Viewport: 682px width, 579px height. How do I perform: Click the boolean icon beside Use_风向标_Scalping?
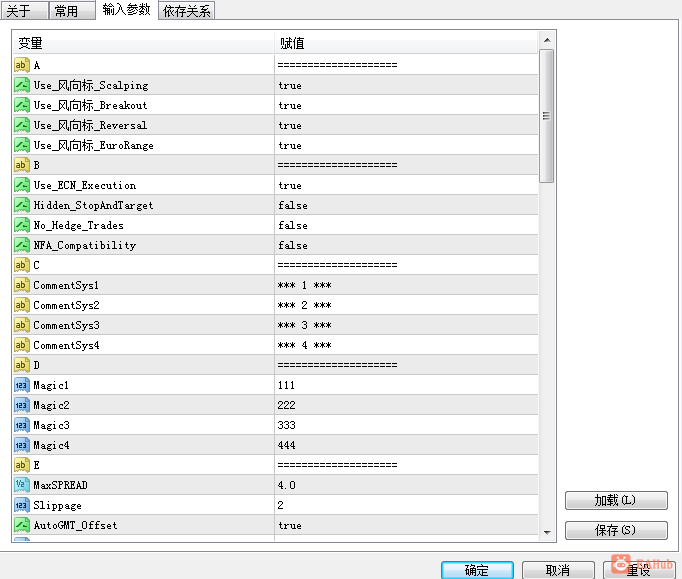22,85
